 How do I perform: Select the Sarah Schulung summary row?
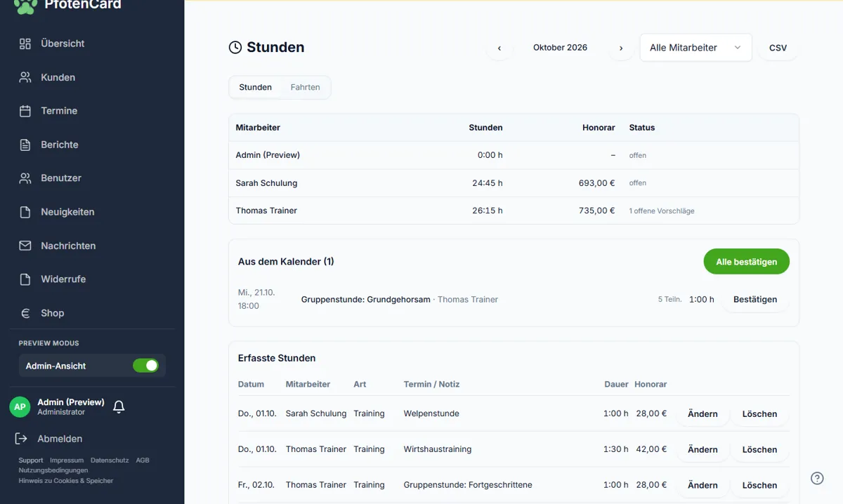pos(514,183)
